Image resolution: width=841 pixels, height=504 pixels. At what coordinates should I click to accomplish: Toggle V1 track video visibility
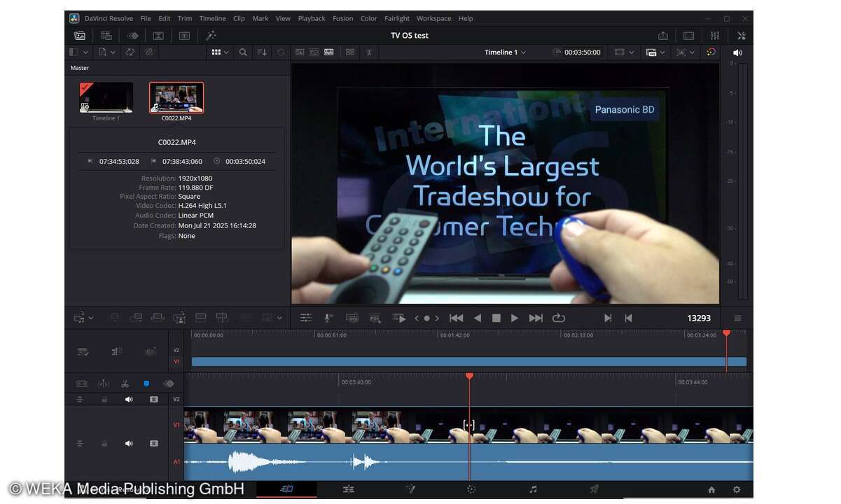(154, 443)
